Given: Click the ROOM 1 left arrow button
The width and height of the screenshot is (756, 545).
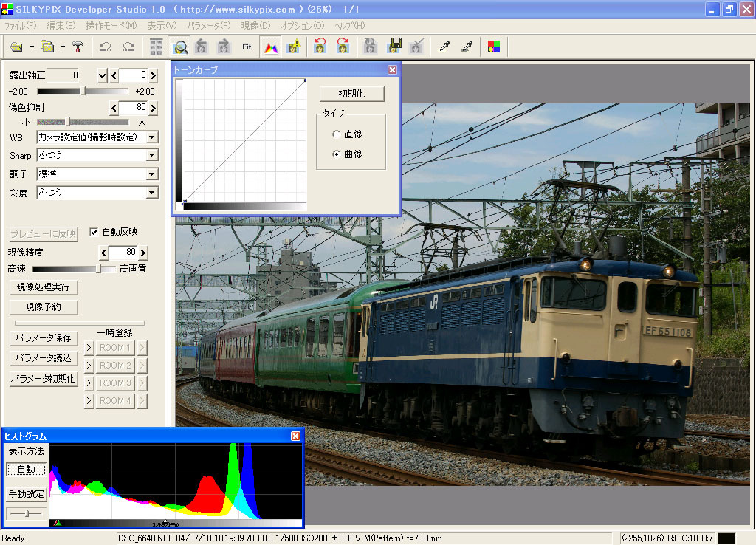Looking at the screenshot, I should [89, 348].
